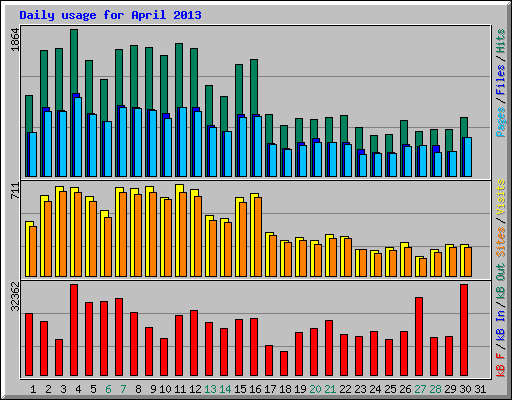Screen dimensions: 512x400
Task: Click green weekend day 20 label
Action: click(315, 389)
